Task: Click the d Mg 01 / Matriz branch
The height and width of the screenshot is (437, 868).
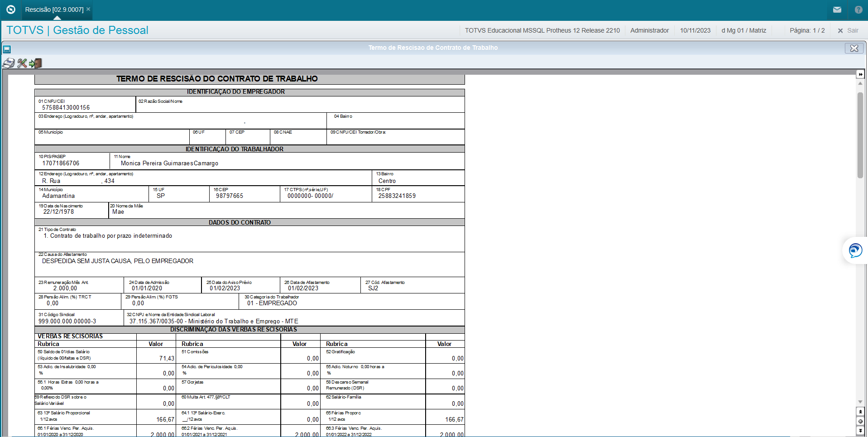Action: click(743, 30)
